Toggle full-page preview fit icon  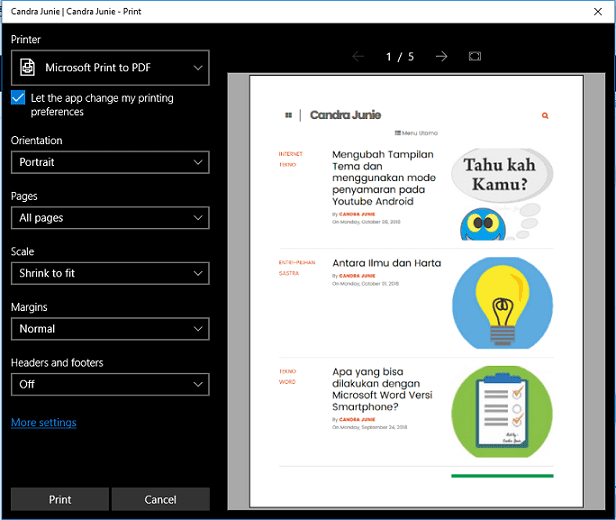tap(475, 57)
